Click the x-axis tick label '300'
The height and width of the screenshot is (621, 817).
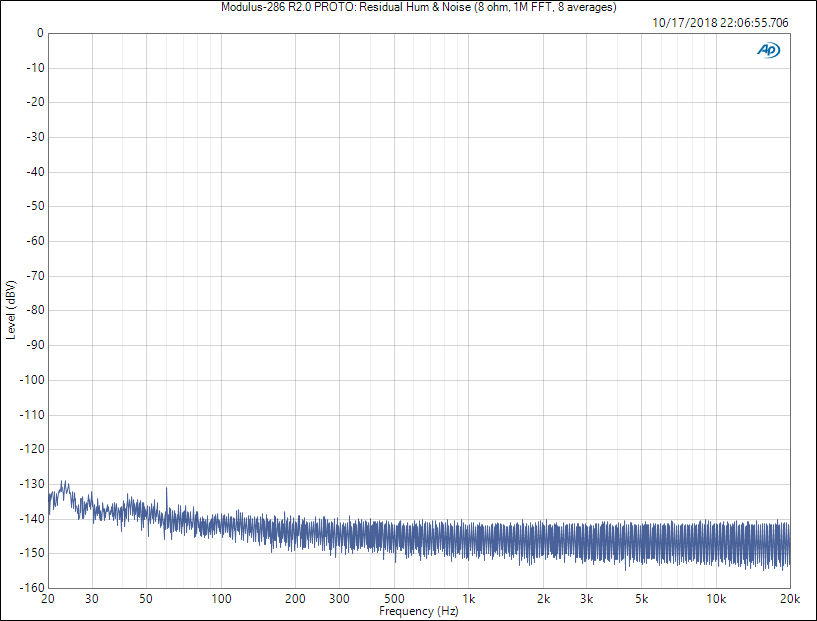point(339,599)
